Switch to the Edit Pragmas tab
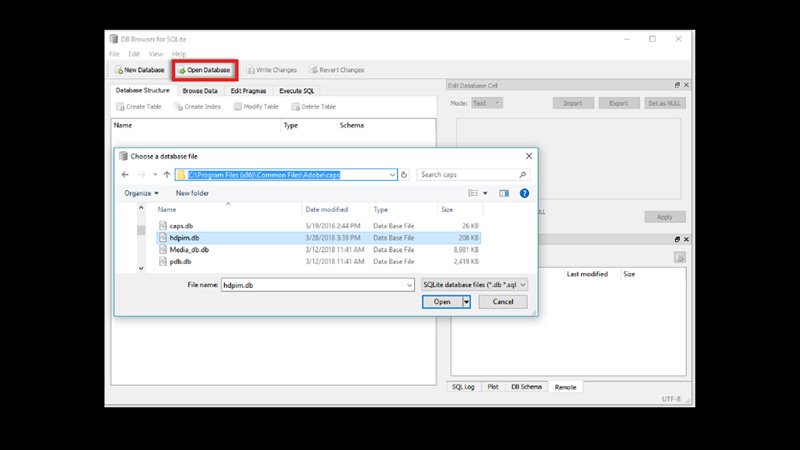This screenshot has width=800, height=450. click(248, 91)
